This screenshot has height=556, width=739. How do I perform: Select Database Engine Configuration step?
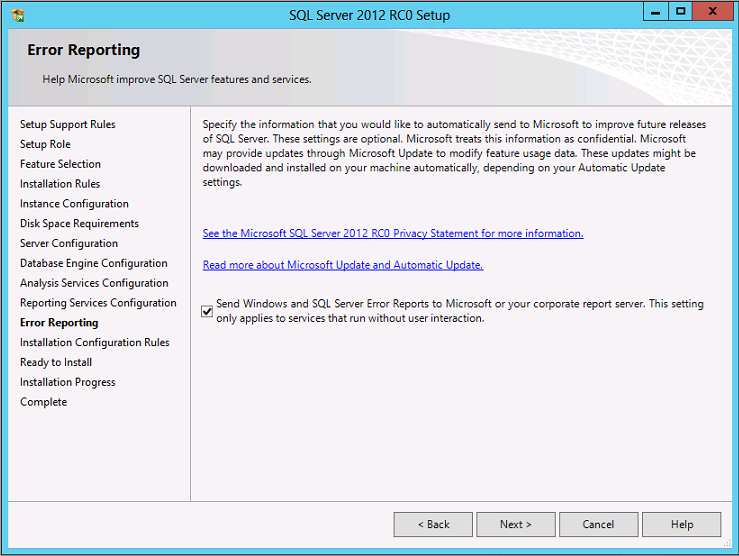coord(93,263)
